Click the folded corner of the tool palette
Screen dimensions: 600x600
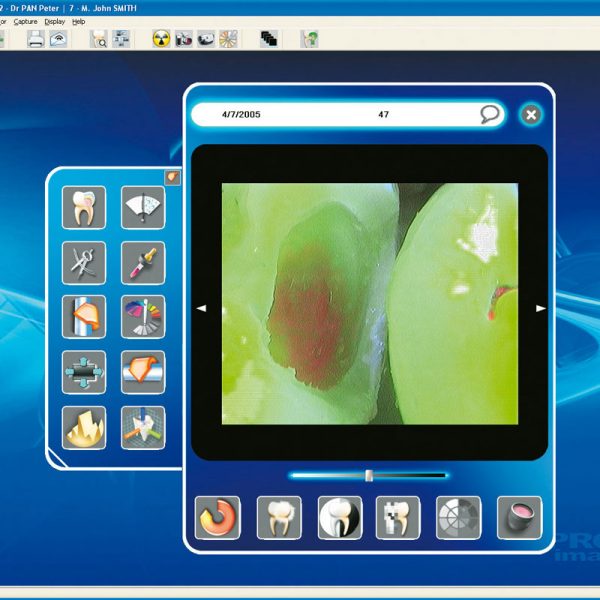[57, 459]
